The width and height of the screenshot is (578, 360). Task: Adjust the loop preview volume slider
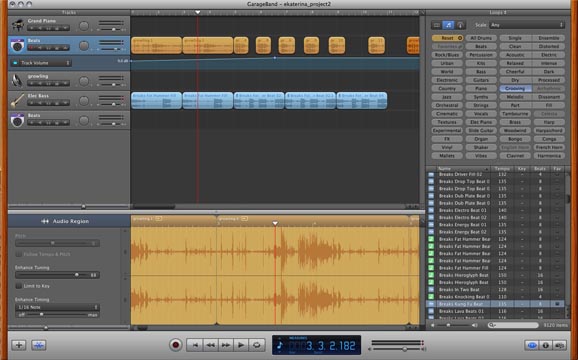[448, 325]
